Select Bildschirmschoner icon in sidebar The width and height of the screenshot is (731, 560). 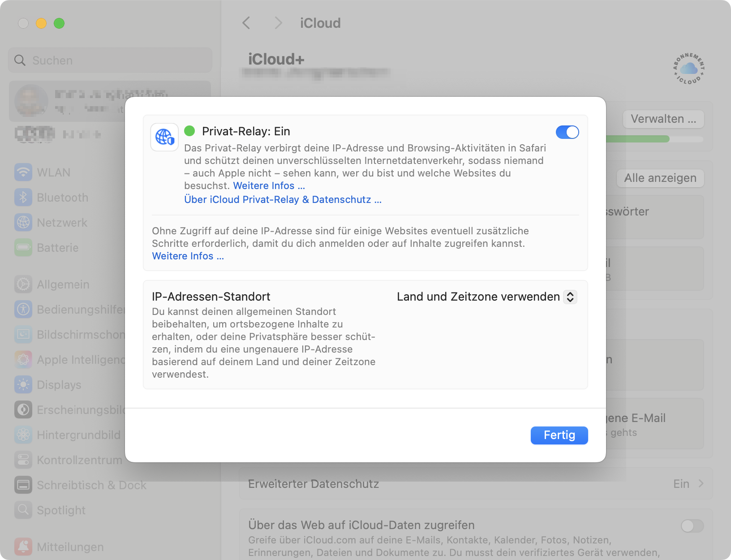[x=23, y=334]
